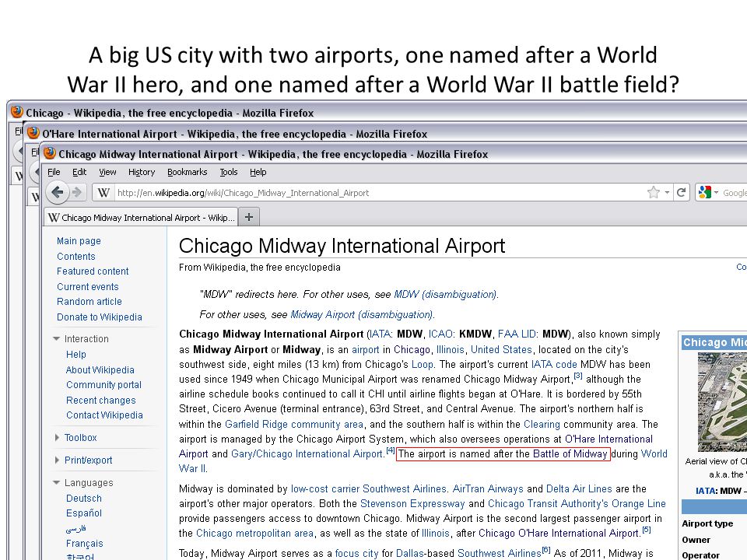Click the ICAO link
The height and width of the screenshot is (560, 747).
click(x=442, y=334)
